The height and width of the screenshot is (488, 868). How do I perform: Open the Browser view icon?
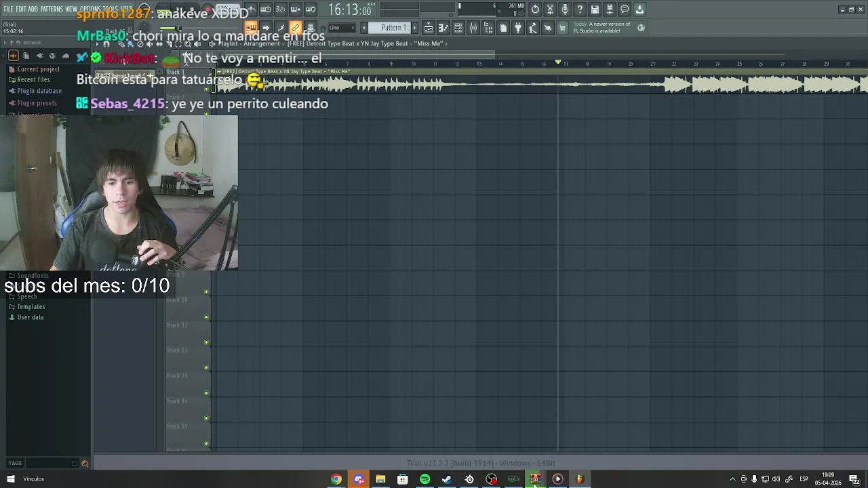point(488,28)
